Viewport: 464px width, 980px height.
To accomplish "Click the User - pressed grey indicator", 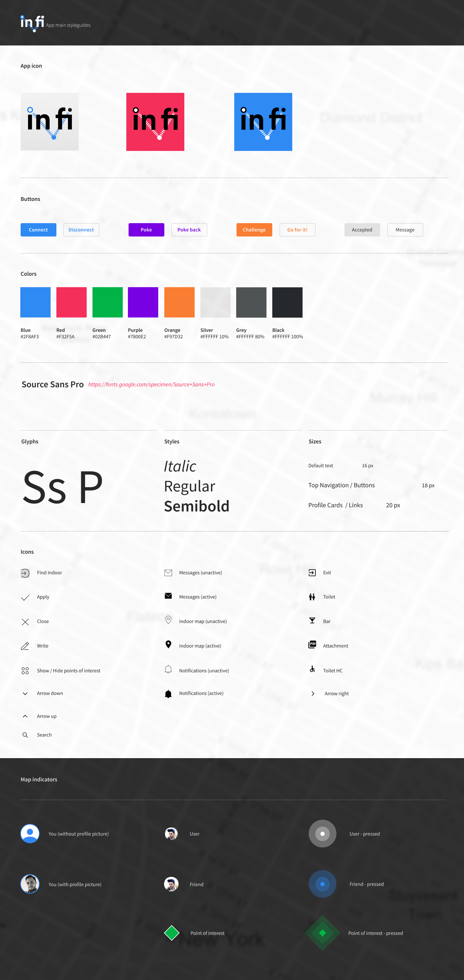I will (x=322, y=834).
